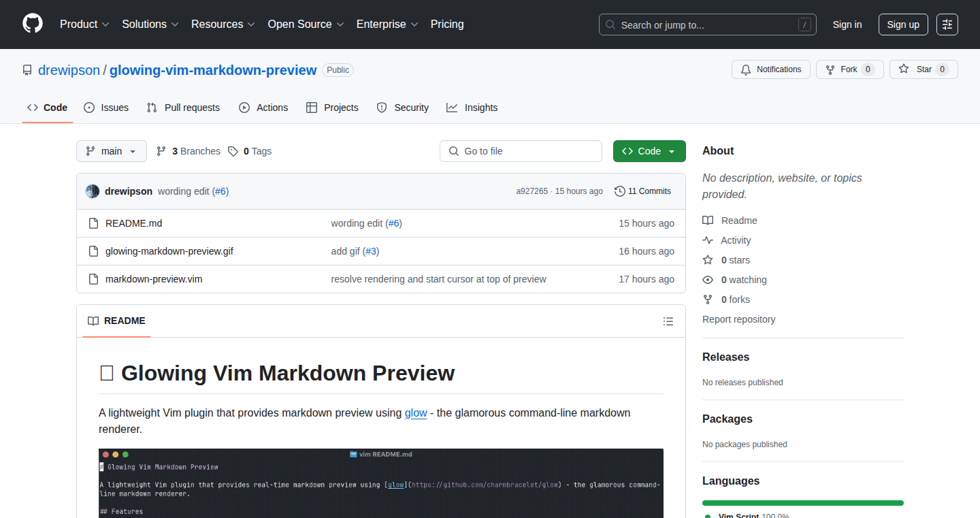Viewport: 980px width, 518px height.
Task: Open the README outline icon
Action: coord(668,321)
